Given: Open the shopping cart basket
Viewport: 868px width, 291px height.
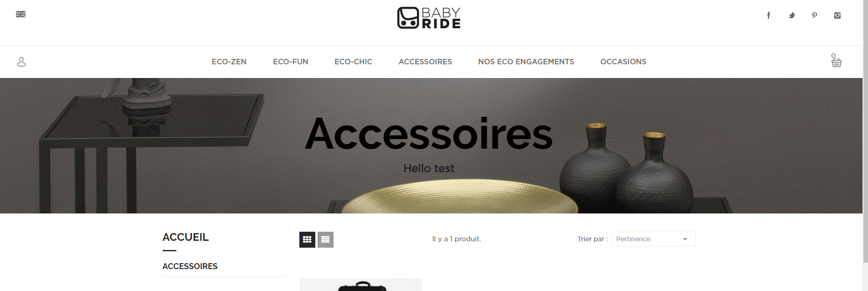Looking at the screenshot, I should point(836,61).
